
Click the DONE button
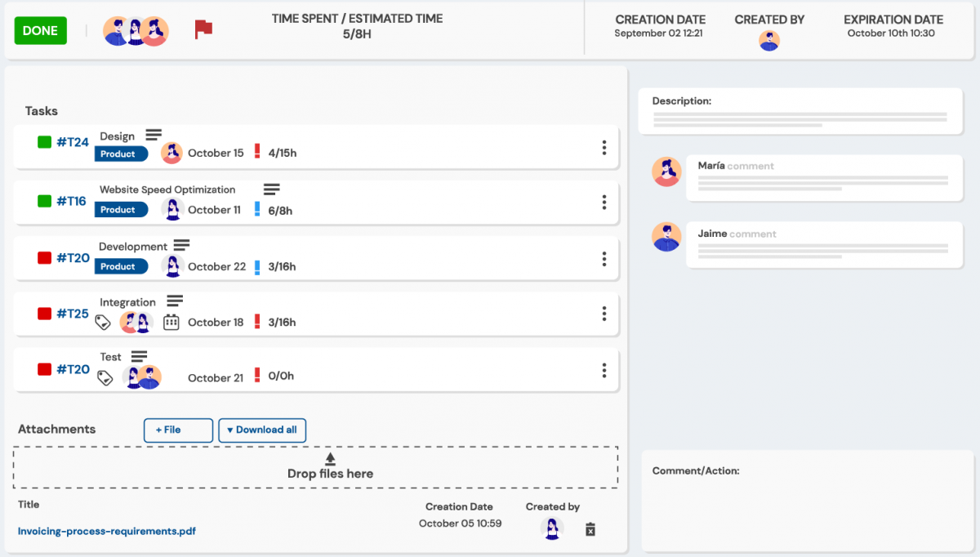click(40, 30)
